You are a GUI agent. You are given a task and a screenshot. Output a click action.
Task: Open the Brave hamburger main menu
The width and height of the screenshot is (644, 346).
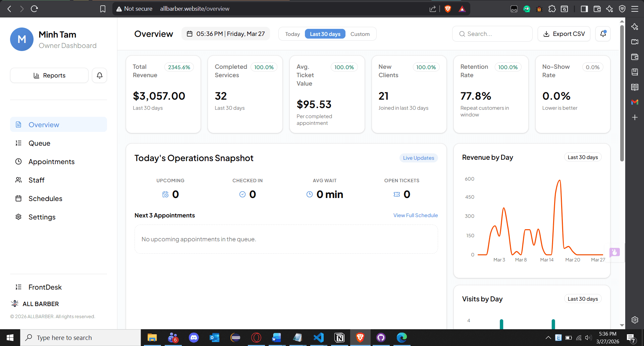click(x=635, y=9)
